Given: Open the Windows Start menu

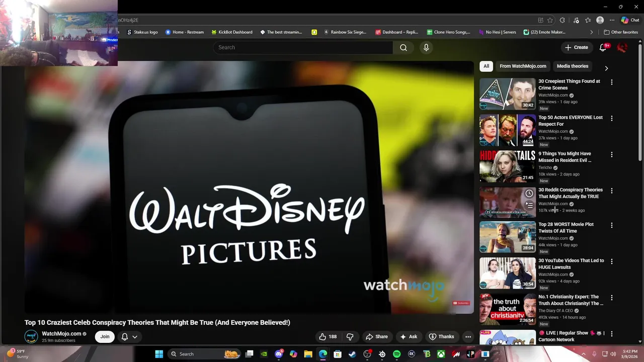Looking at the screenshot, I should pos(159,354).
